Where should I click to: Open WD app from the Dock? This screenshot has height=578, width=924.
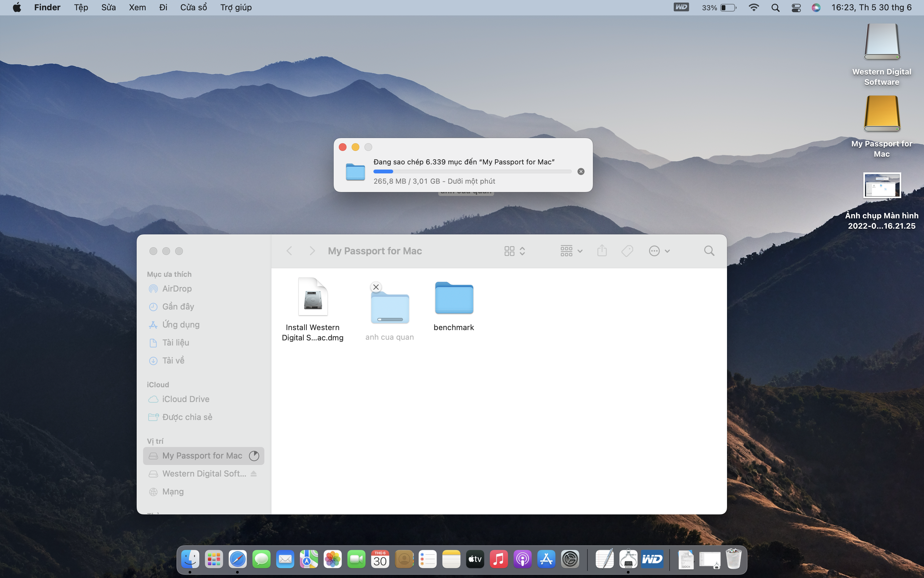(652, 560)
